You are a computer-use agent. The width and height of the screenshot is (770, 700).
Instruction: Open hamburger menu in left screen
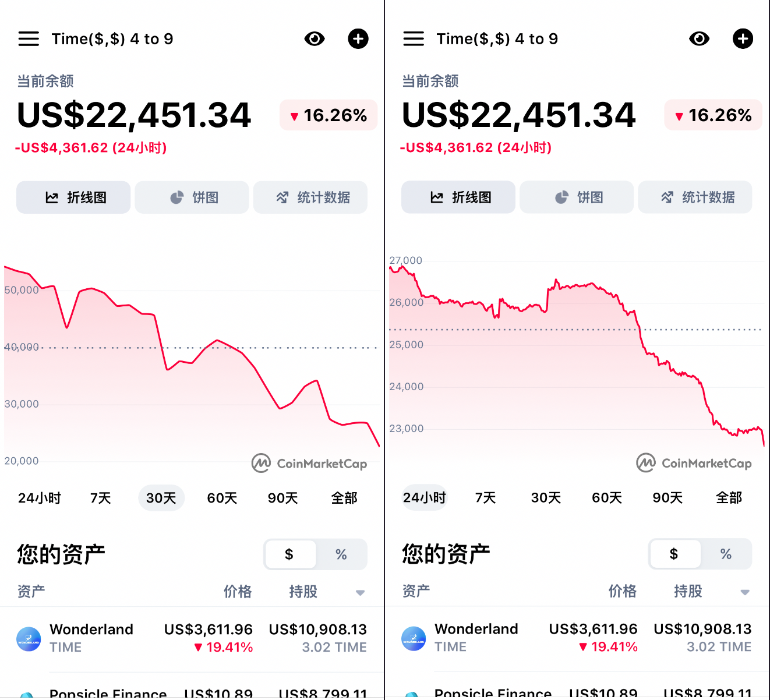(x=29, y=39)
